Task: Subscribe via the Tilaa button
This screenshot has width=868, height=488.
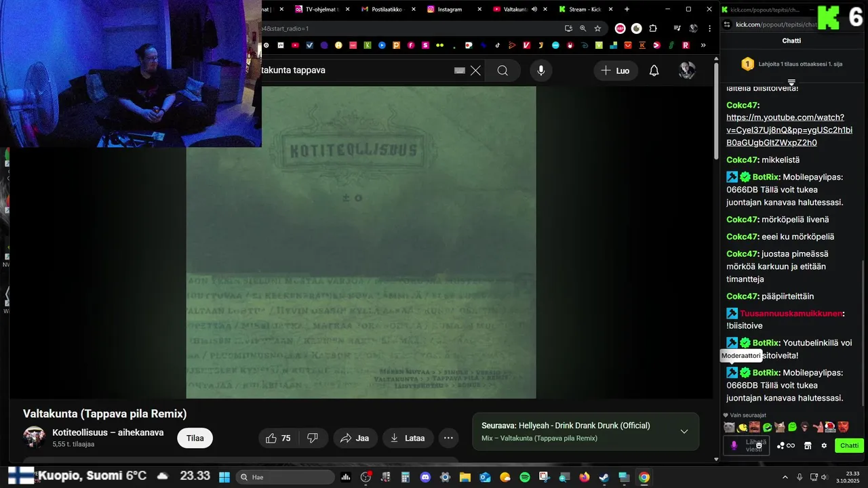Action: point(195,438)
